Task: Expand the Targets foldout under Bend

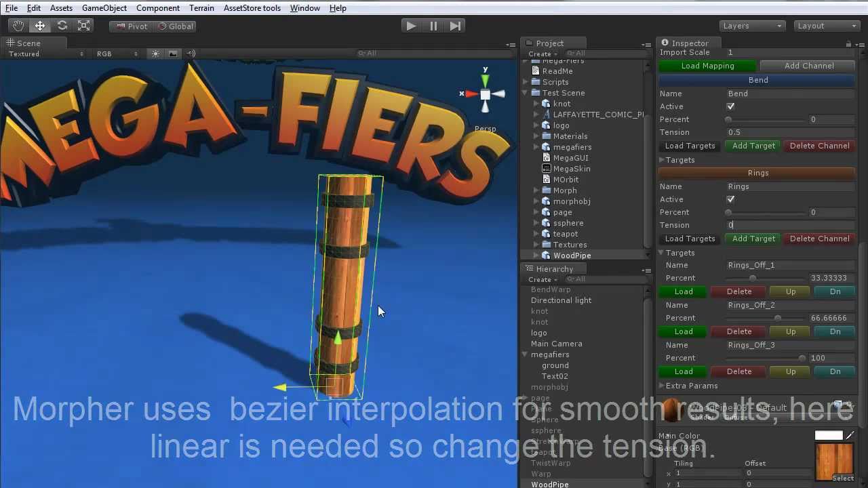Action: (662, 160)
